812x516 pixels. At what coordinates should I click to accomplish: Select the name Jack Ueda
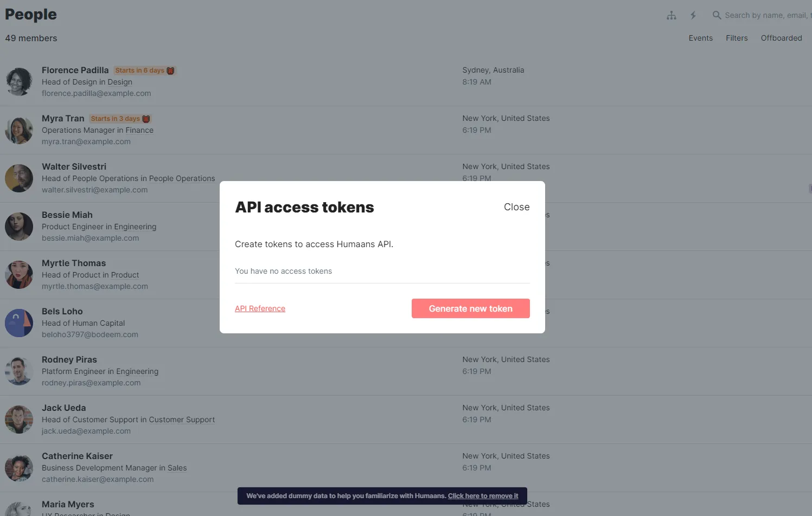(x=63, y=408)
